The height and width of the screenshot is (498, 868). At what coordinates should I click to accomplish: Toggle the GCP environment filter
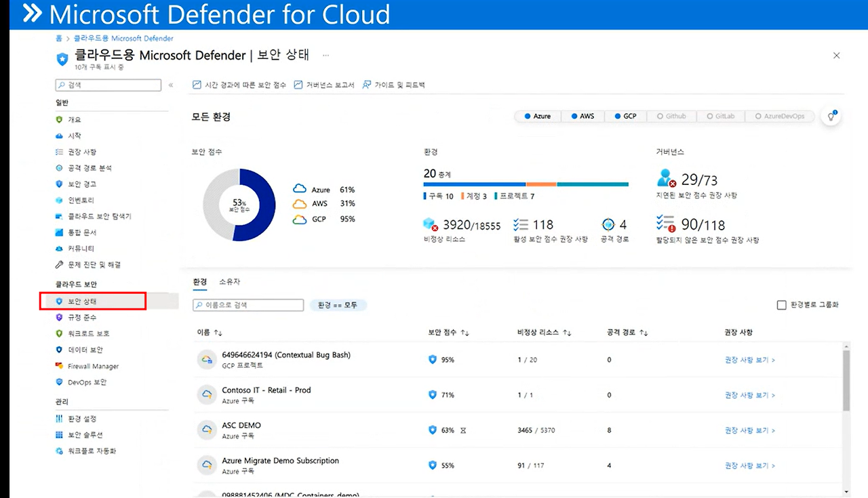pyautogui.click(x=626, y=117)
